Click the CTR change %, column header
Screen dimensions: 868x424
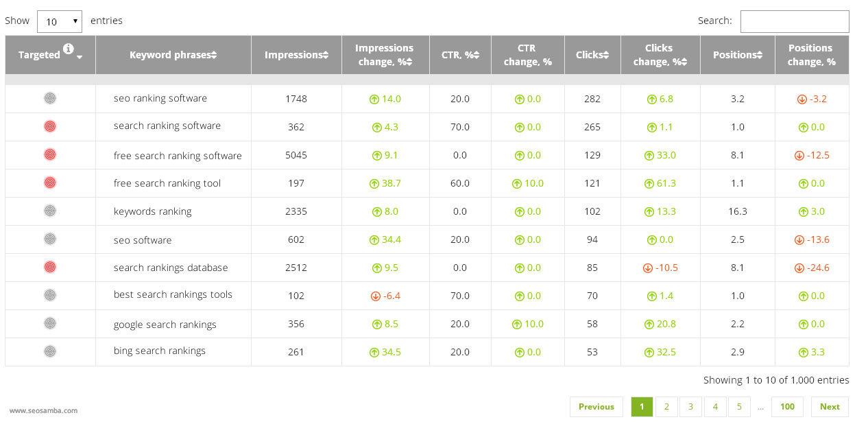[x=528, y=55]
